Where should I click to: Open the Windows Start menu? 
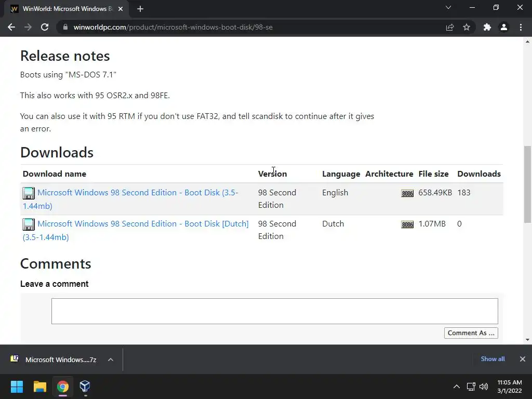click(17, 387)
